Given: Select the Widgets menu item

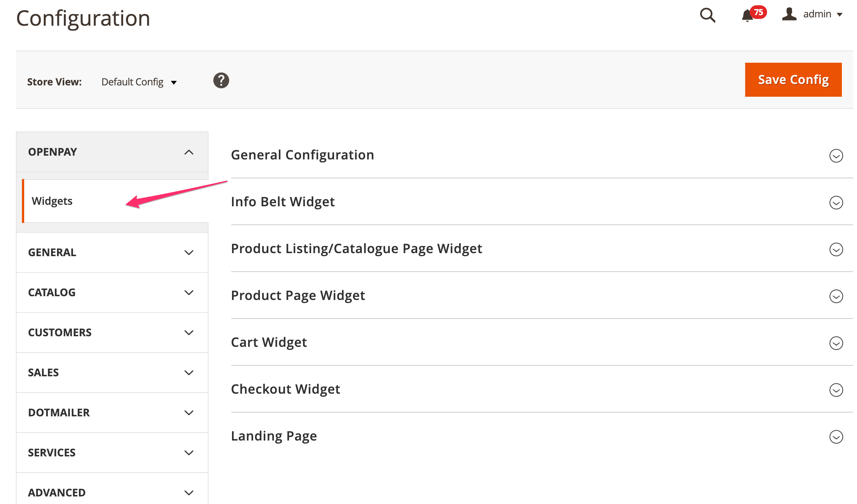Looking at the screenshot, I should coord(52,201).
